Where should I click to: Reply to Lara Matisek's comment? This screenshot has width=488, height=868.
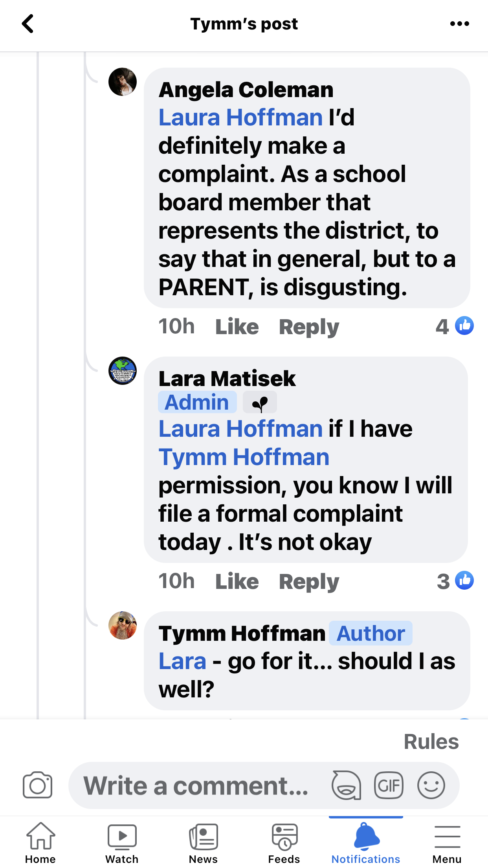click(309, 581)
